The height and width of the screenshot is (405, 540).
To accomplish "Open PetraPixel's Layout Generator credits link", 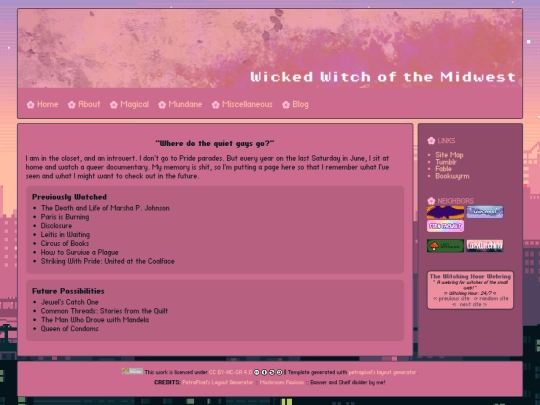I will pyautogui.click(x=218, y=382).
